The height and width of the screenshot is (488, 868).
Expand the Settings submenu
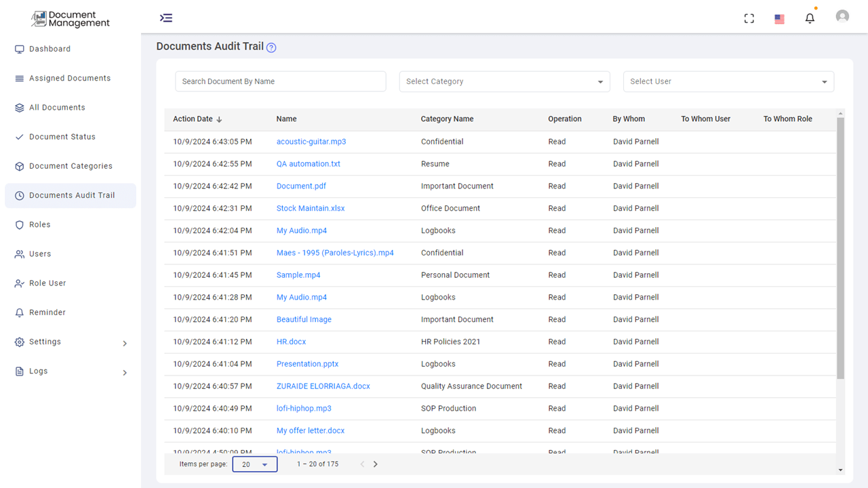pyautogui.click(x=125, y=343)
